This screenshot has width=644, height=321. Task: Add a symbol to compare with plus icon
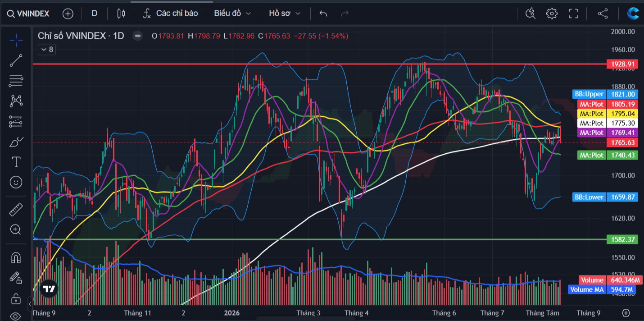click(68, 14)
